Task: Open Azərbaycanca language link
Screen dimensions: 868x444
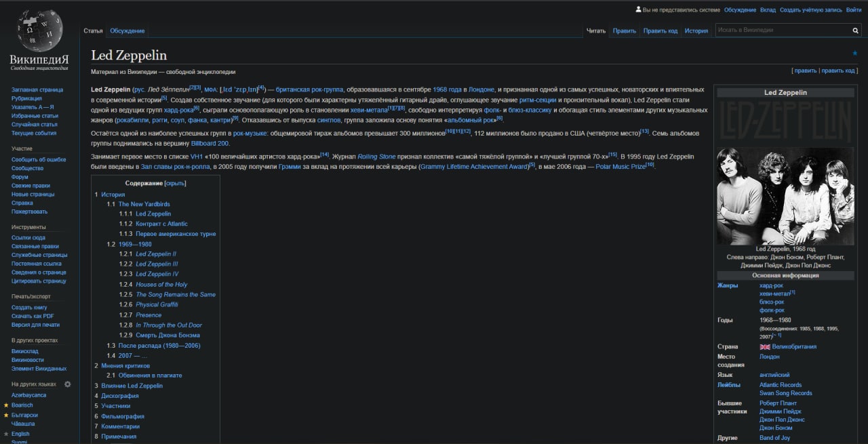Action: (29, 395)
